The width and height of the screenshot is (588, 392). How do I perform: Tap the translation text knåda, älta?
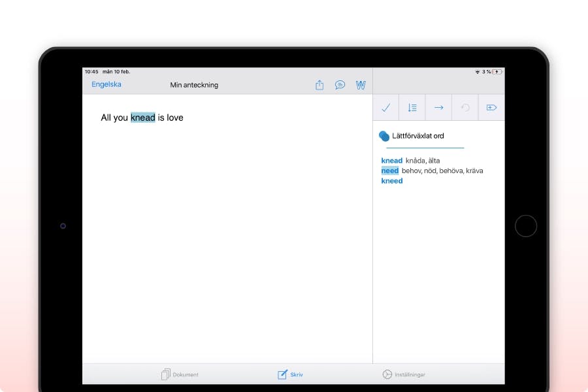pyautogui.click(x=423, y=161)
